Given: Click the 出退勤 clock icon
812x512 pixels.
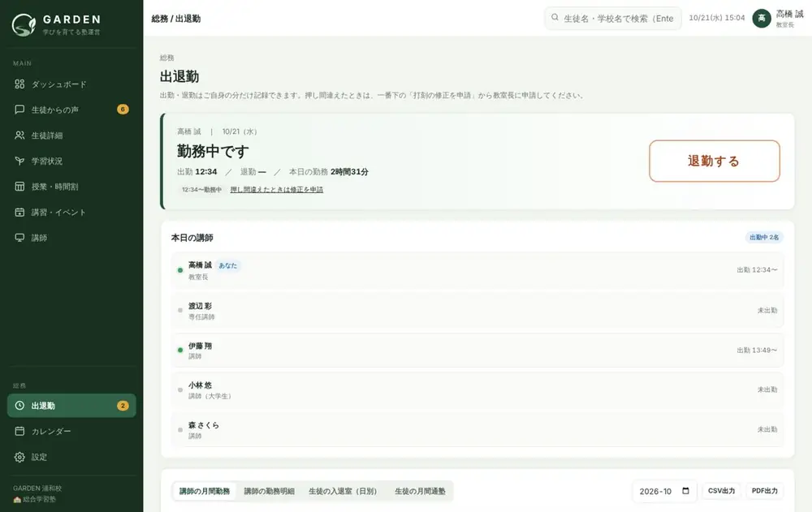Looking at the screenshot, I should (x=19, y=406).
